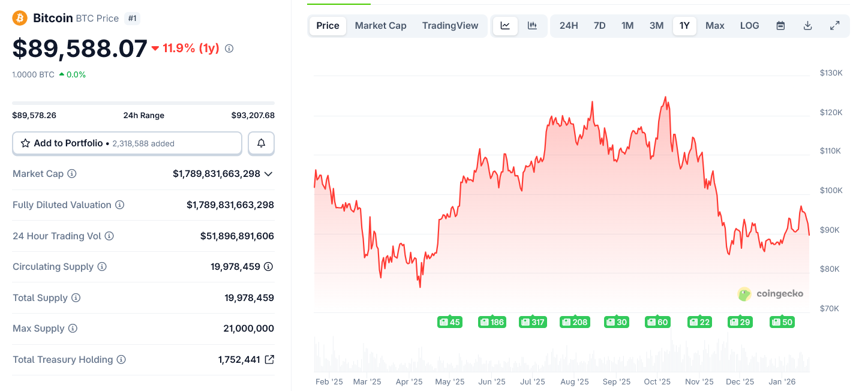The width and height of the screenshot is (868, 391).
Task: Toggle logarithmic scale with LOG
Action: pos(749,25)
